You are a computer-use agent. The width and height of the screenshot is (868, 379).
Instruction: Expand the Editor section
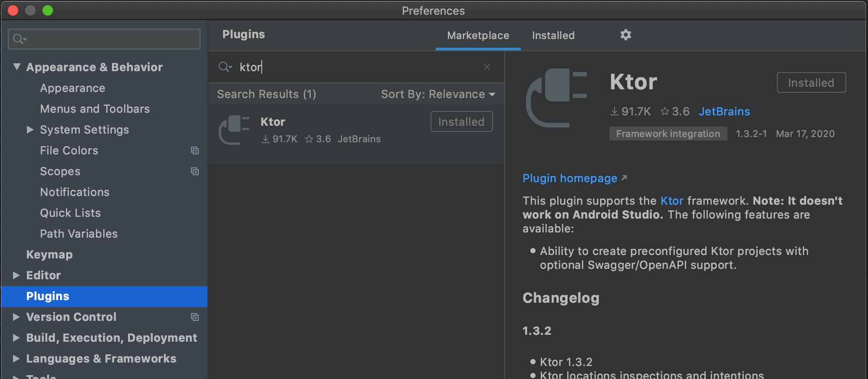point(16,275)
